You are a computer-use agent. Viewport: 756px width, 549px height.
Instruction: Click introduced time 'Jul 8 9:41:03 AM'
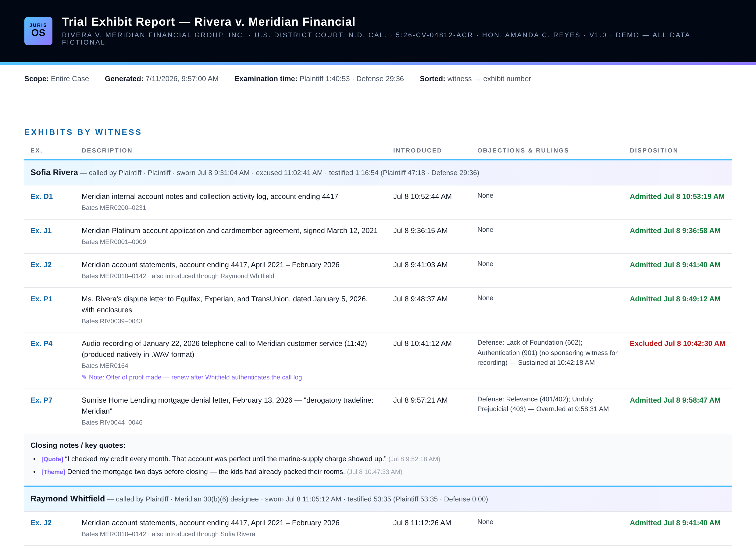[420, 265]
